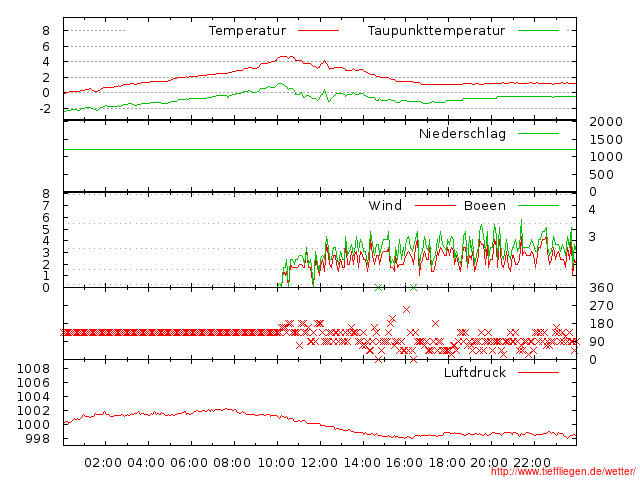640x480 pixels.
Task: Click the green Niederschlag legend line sample
Action: pos(538,133)
